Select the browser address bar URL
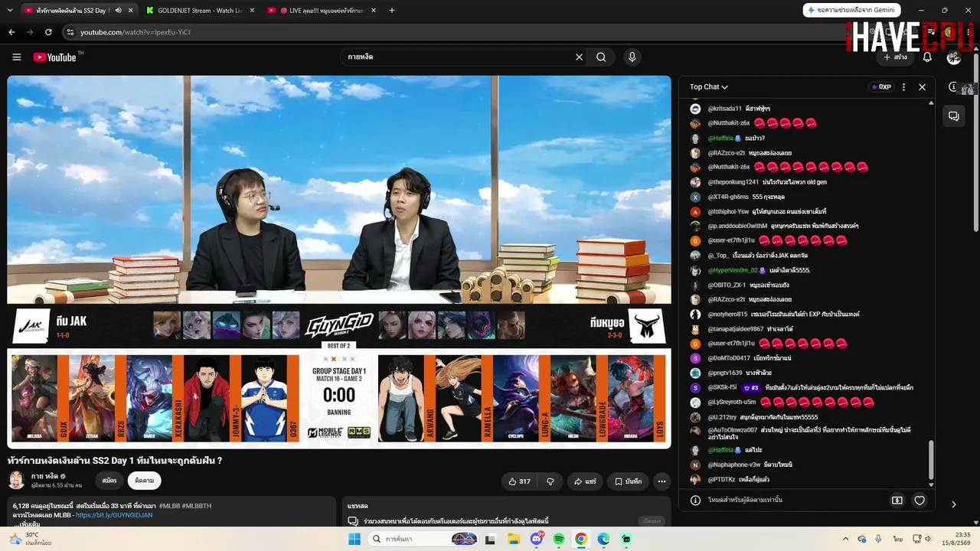 tap(136, 32)
